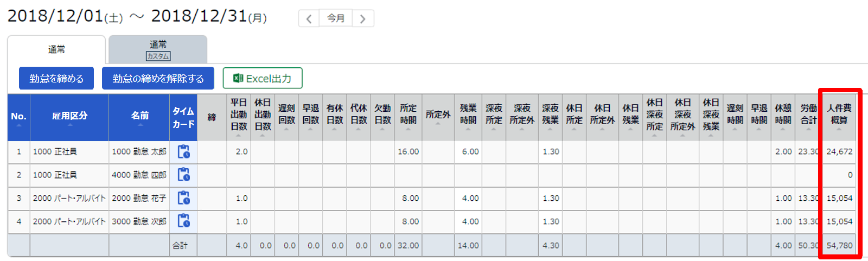This screenshot has height=261, width=868.
Task: Sort by 名前 column header
Action: tap(139, 117)
